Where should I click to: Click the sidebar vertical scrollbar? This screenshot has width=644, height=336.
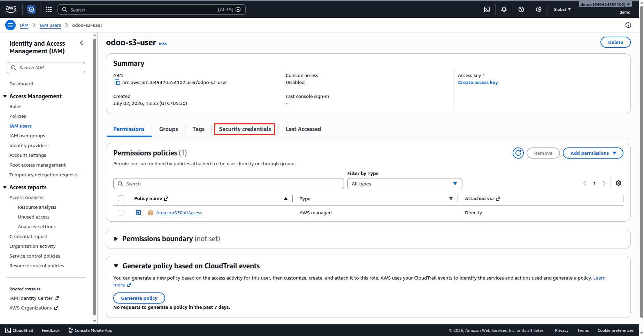(94, 178)
